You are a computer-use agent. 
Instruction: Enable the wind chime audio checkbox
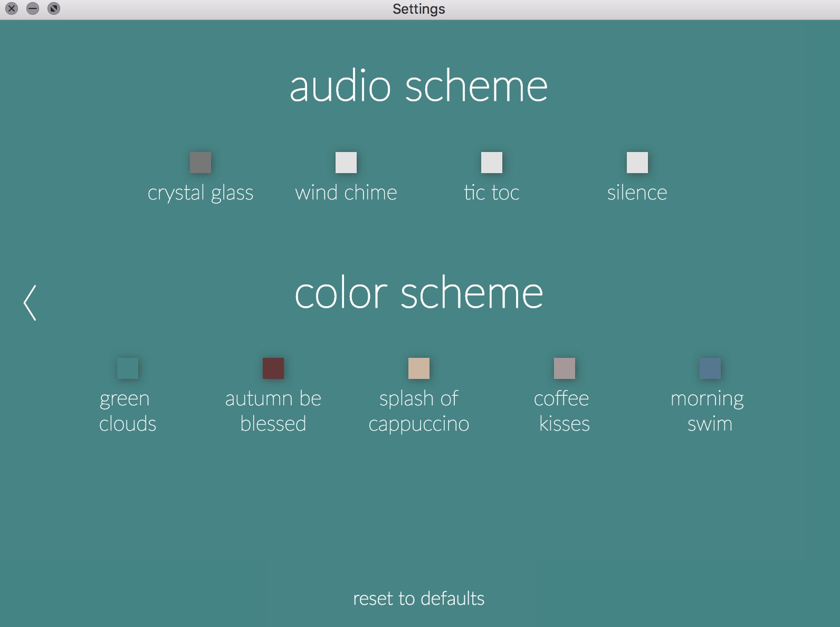coord(346,163)
